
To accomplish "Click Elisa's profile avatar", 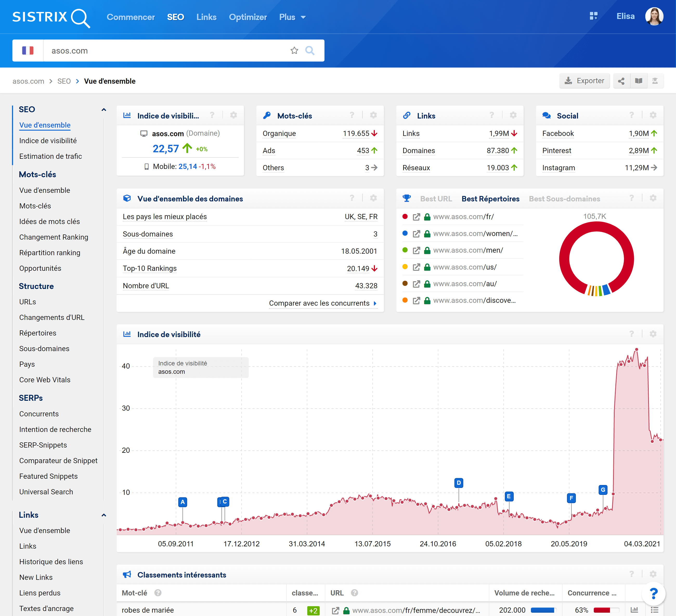I will (x=654, y=16).
